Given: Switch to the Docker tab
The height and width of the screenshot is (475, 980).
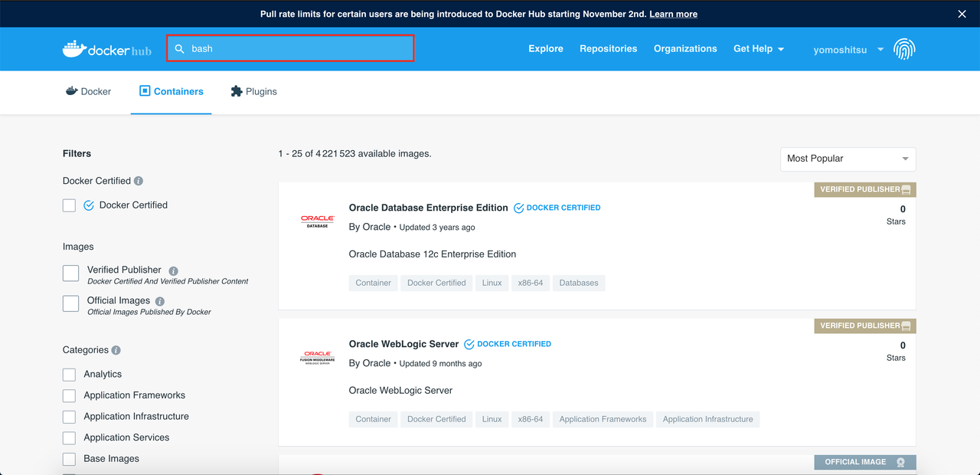Looking at the screenshot, I should [x=88, y=91].
